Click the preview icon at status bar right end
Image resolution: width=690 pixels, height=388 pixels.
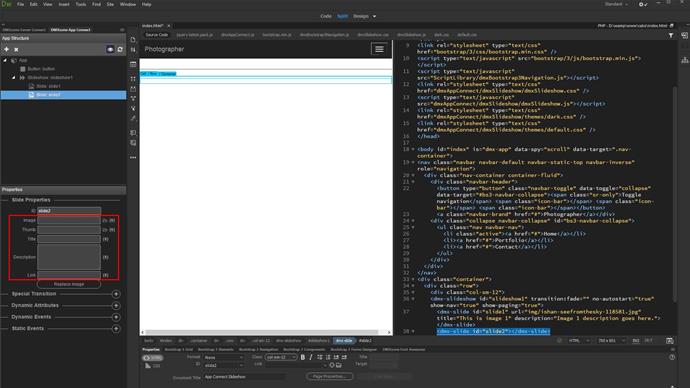tap(669, 340)
